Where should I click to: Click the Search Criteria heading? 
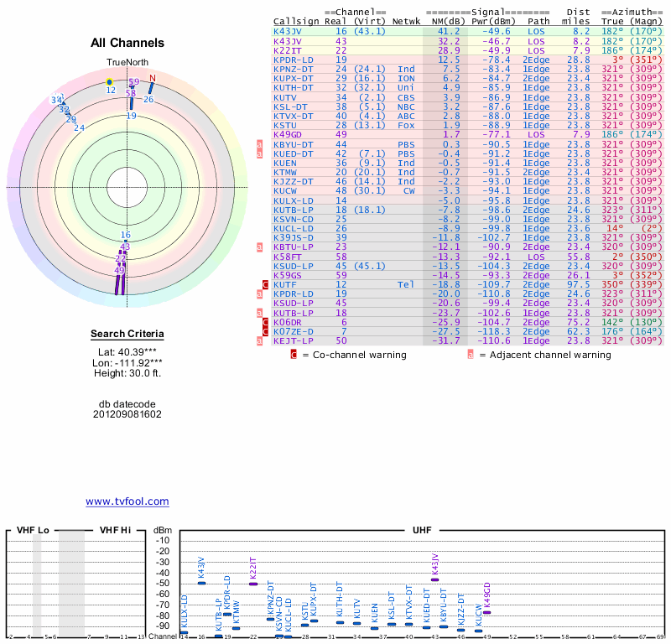point(127,335)
